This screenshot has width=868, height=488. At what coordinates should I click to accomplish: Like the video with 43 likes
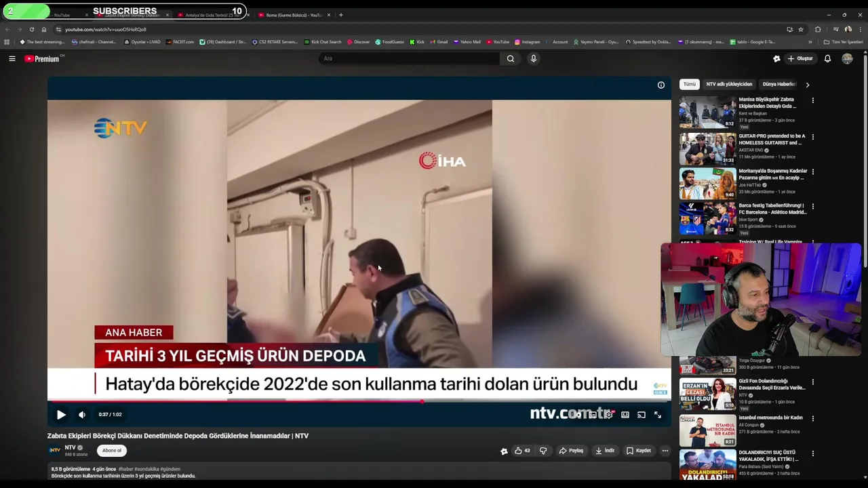tap(522, 451)
